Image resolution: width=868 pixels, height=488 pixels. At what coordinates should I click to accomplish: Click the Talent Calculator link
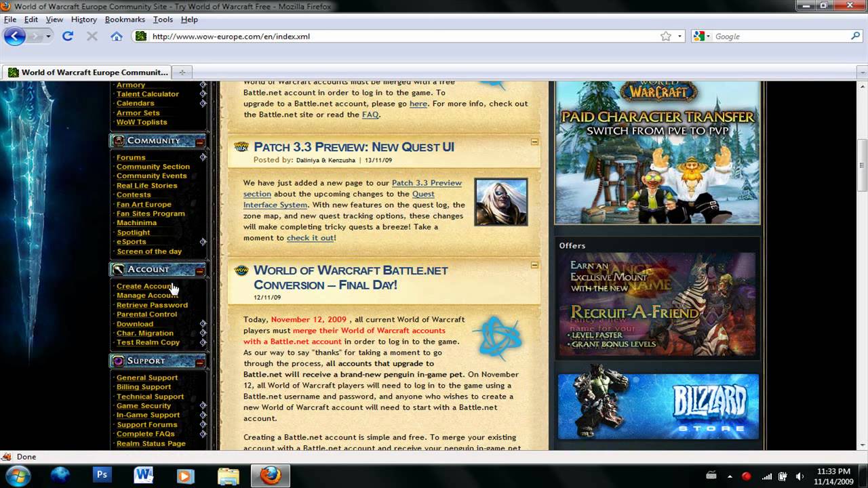click(148, 94)
